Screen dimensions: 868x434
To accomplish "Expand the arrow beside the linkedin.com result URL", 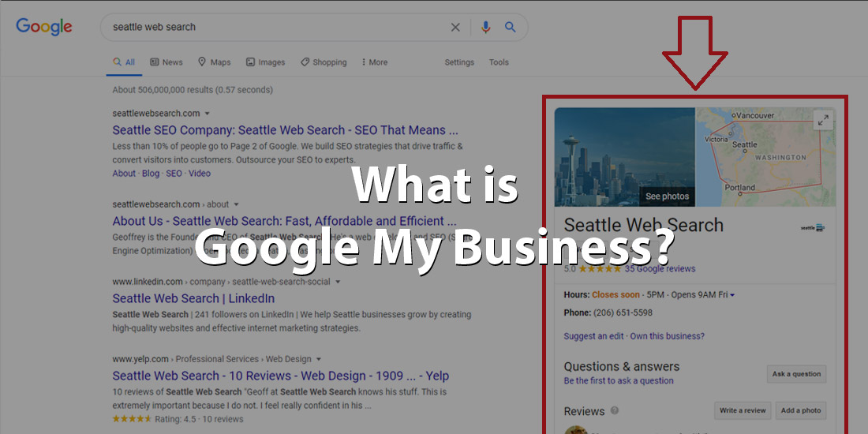I will point(338,282).
